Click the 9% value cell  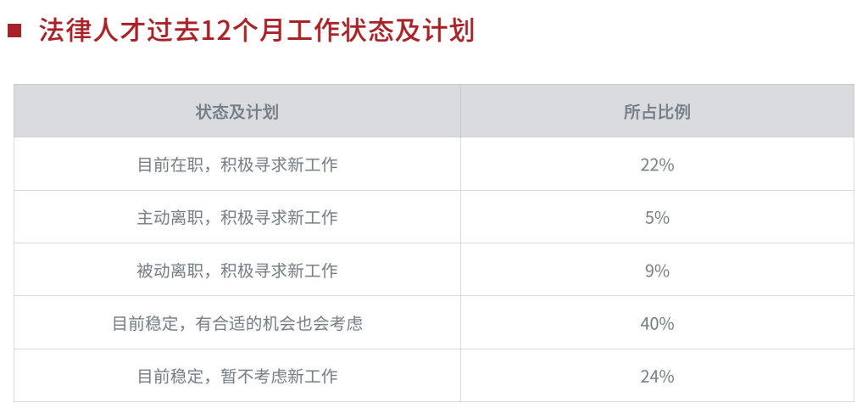pos(657,270)
